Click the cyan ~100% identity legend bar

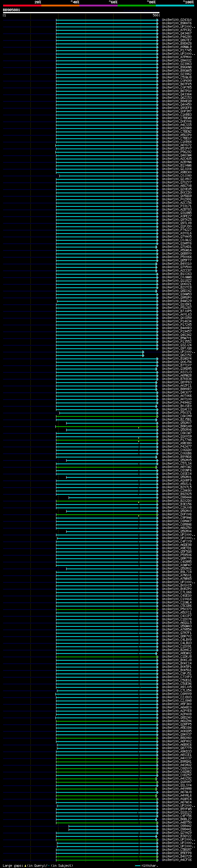tap(175, 6)
